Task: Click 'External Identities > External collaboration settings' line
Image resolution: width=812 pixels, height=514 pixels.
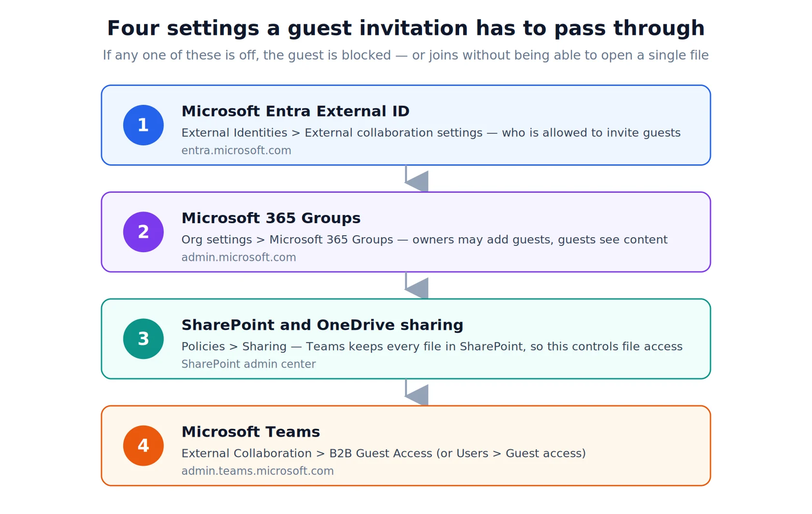Action: point(431,133)
